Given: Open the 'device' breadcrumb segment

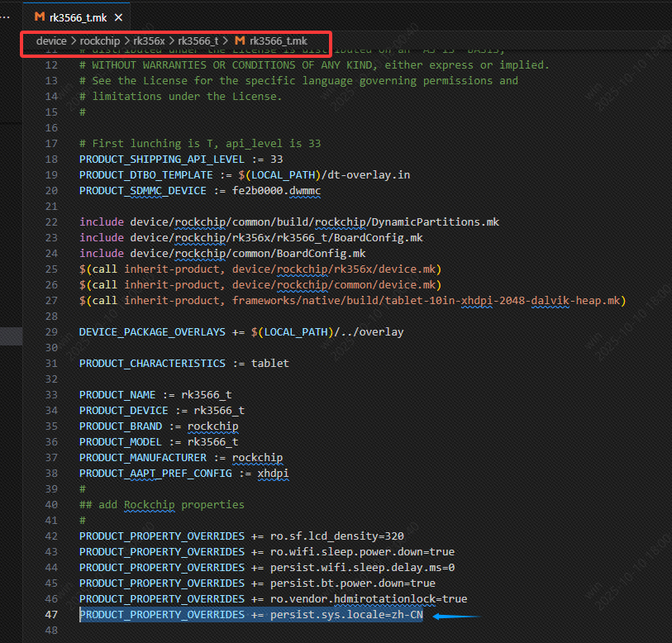Looking at the screenshot, I should click(x=51, y=40).
